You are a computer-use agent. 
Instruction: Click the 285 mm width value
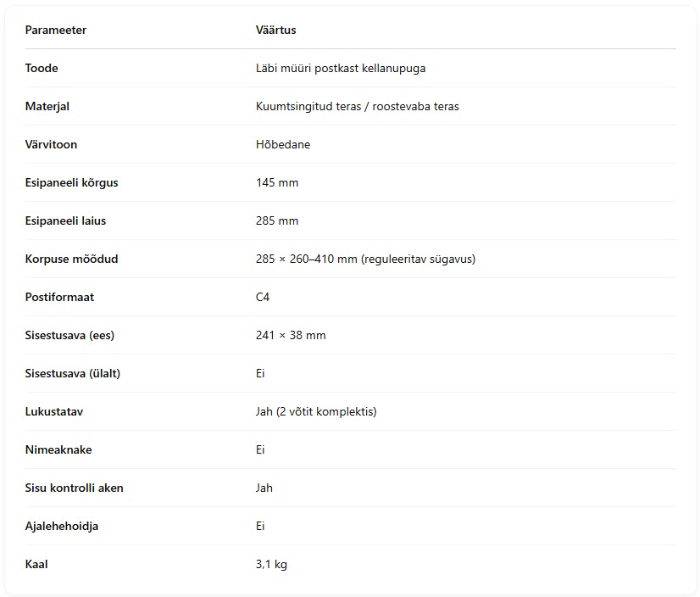point(277,220)
